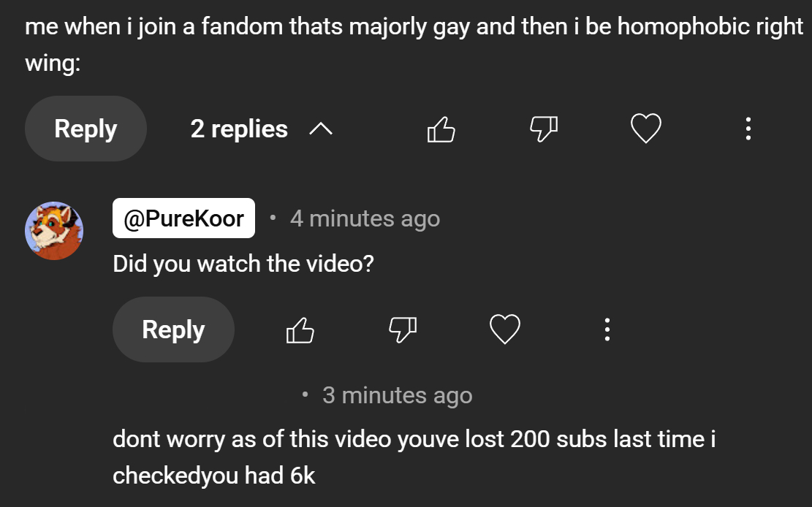Dislike the top comment about fandom
The image size is (812, 507).
pyautogui.click(x=544, y=129)
